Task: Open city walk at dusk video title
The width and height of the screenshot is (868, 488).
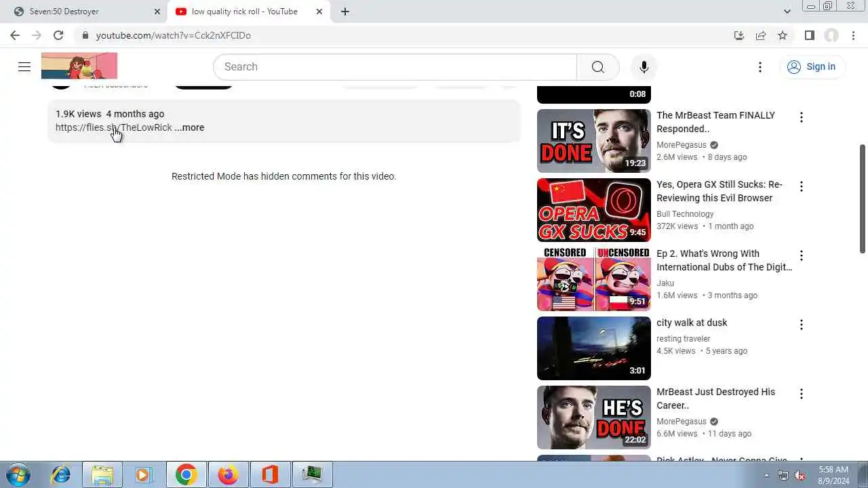Action: (x=692, y=323)
